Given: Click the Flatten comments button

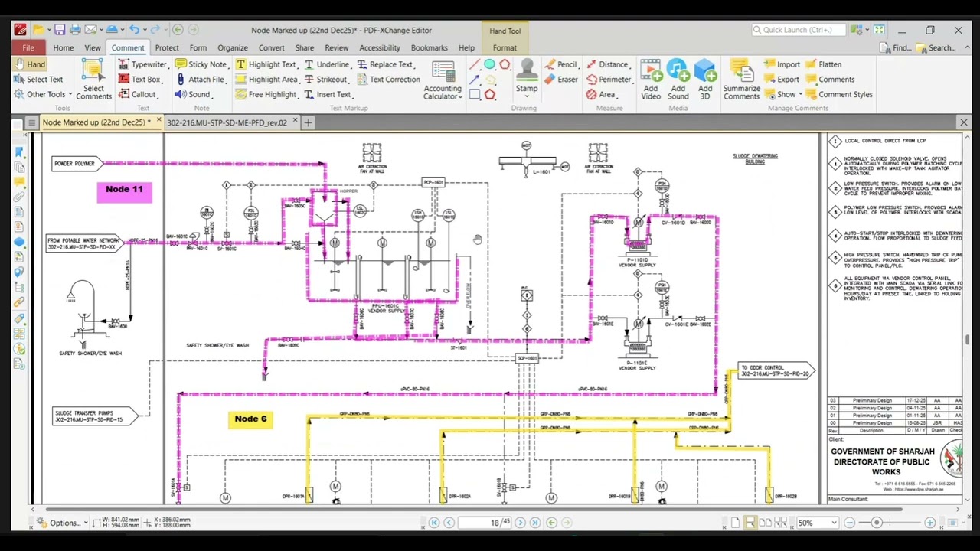Looking at the screenshot, I should coord(824,64).
